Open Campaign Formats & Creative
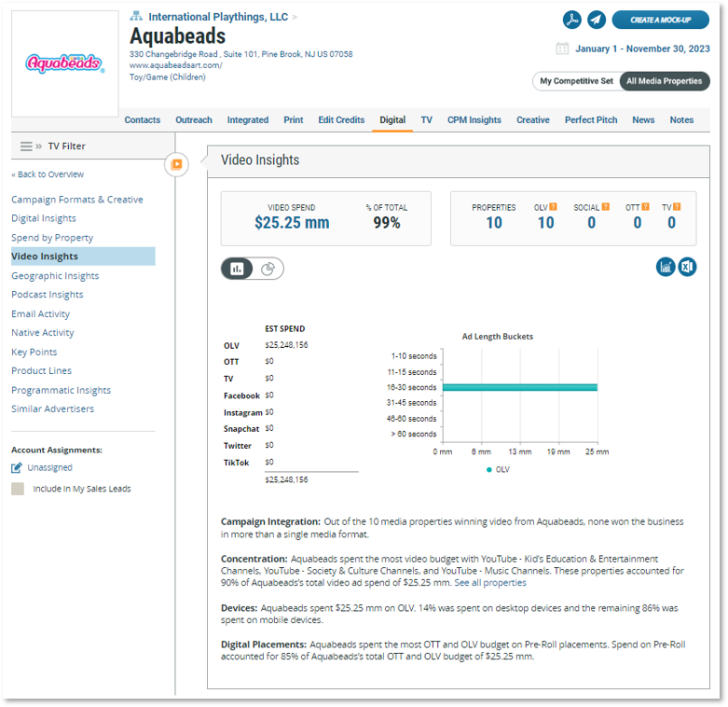Screen dimensions: 728x707 click(x=77, y=200)
